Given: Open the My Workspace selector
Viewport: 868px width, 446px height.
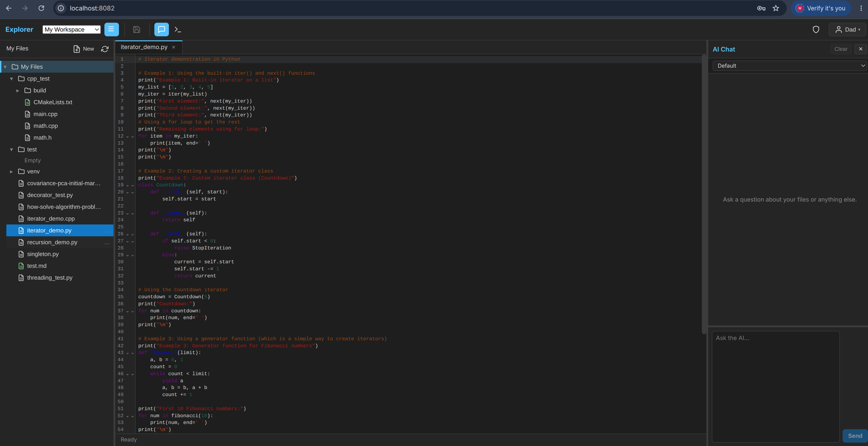Looking at the screenshot, I should point(72,30).
